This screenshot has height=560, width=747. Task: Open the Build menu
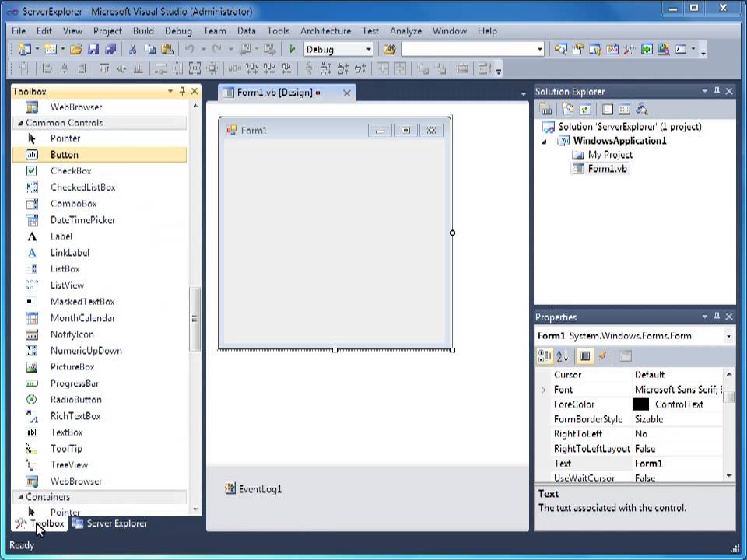point(143,31)
